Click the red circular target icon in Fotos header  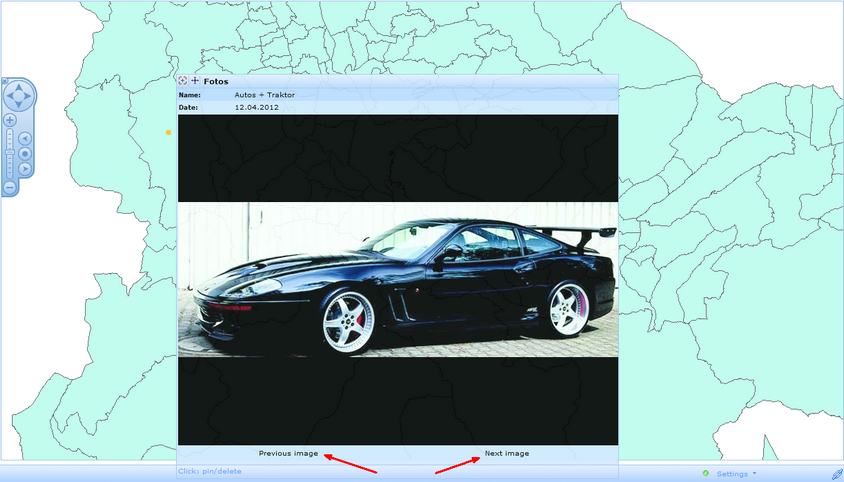(x=183, y=81)
